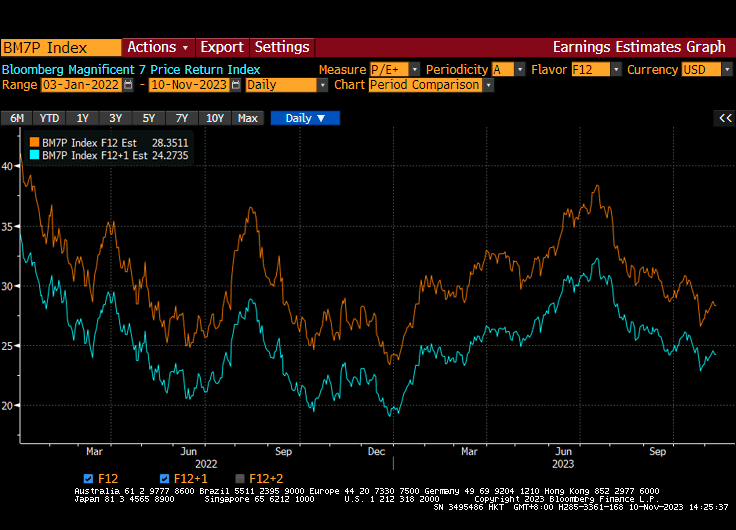The height and width of the screenshot is (530, 736).
Task: Select the 7Y range tab
Action: pyautogui.click(x=182, y=118)
